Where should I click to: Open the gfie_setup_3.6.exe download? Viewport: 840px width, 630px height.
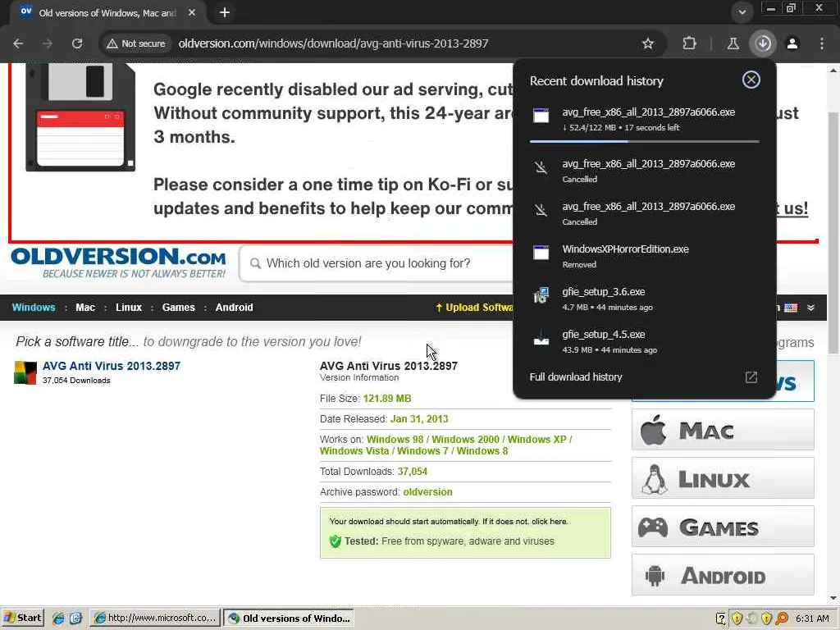645,299
